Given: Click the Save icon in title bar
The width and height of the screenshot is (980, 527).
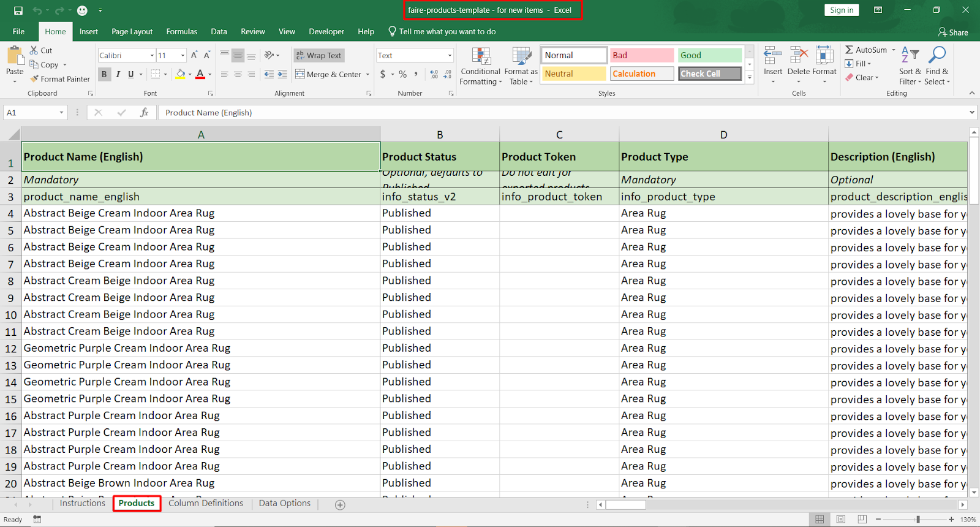Looking at the screenshot, I should pos(18,10).
